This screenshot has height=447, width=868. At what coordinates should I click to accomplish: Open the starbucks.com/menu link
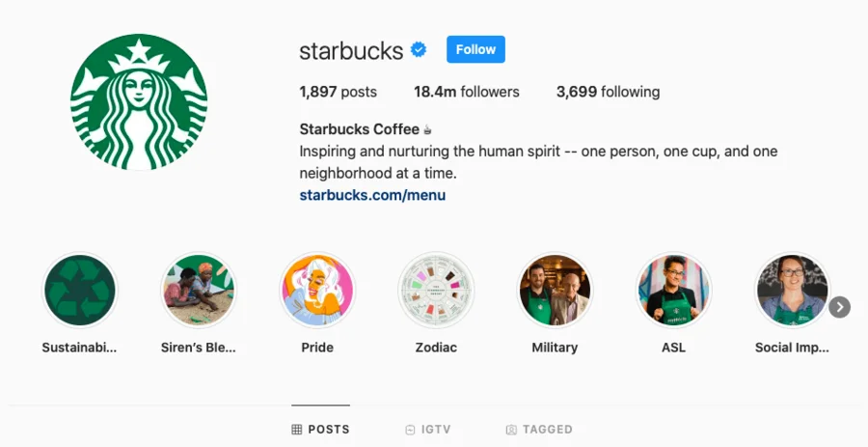[372, 195]
